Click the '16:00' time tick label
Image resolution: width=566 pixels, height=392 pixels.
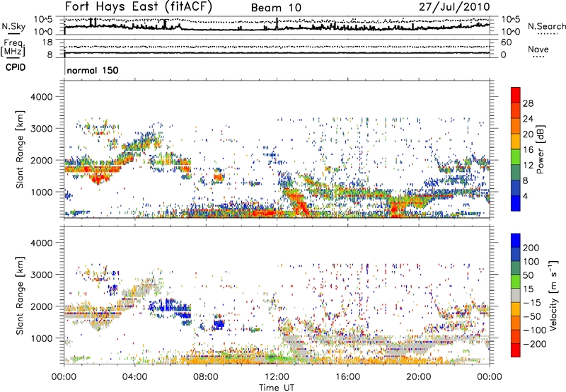(x=347, y=377)
